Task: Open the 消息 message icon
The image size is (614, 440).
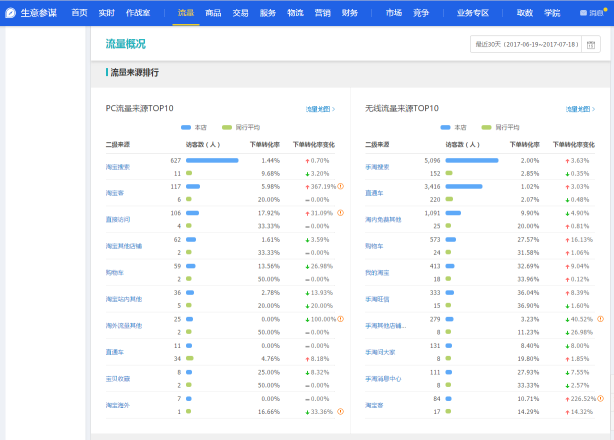Action: tap(583, 13)
